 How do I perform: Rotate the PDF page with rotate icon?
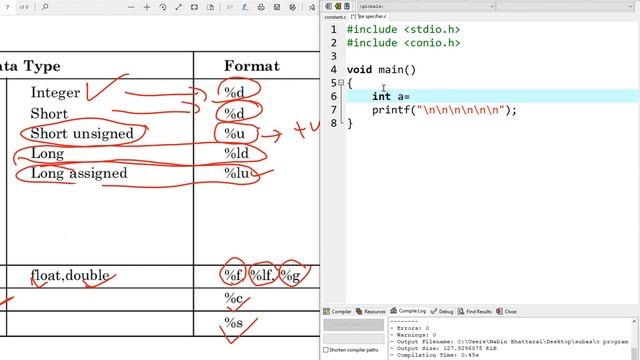[163, 7]
